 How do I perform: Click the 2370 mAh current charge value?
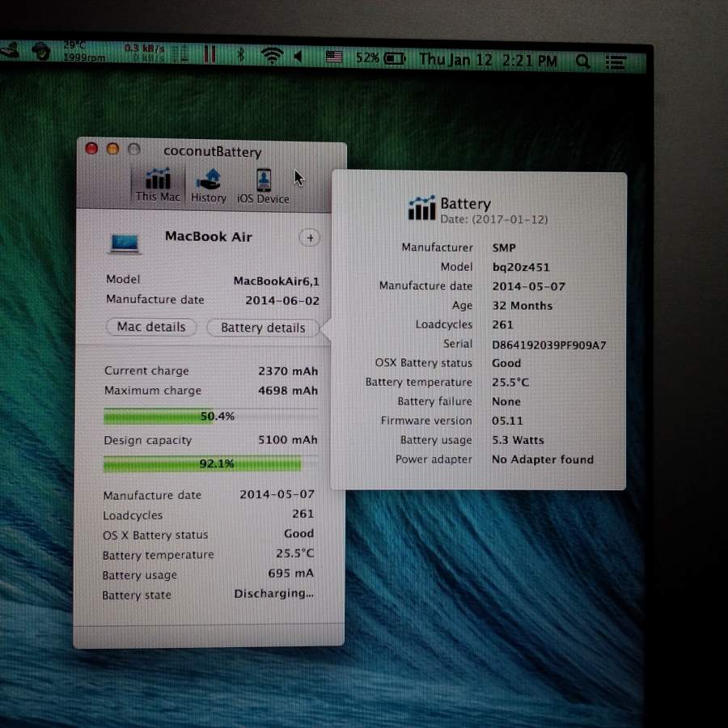[x=288, y=371]
